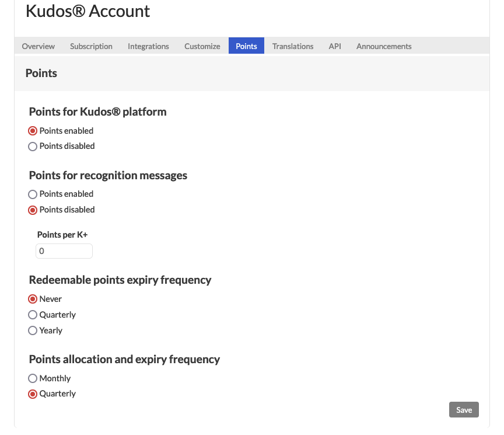
Task: Open the Overview tab
Action: (x=38, y=46)
